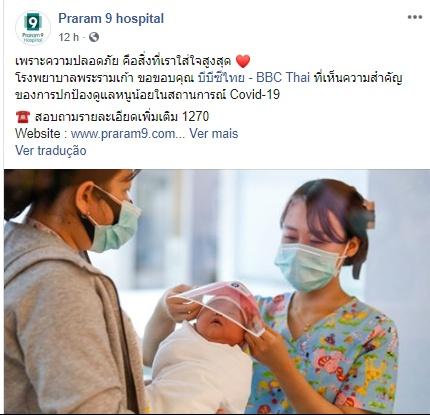The image size is (430, 415).
Task: Click the Praram 9 hospital profile picture
Action: (x=33, y=28)
